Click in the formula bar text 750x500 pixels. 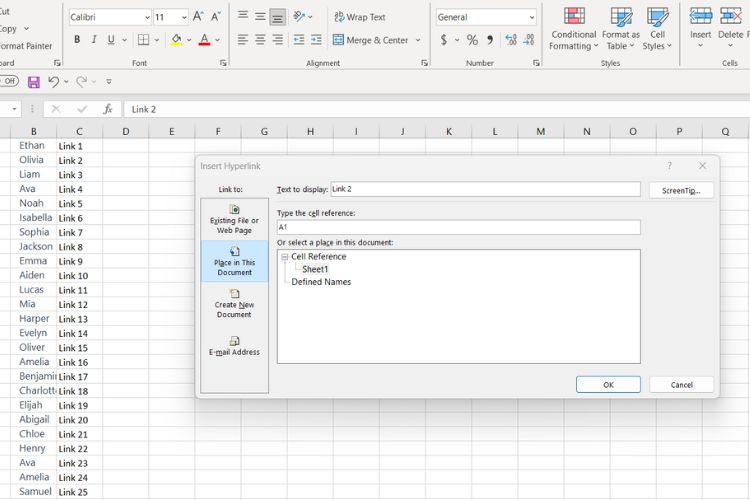(x=143, y=109)
